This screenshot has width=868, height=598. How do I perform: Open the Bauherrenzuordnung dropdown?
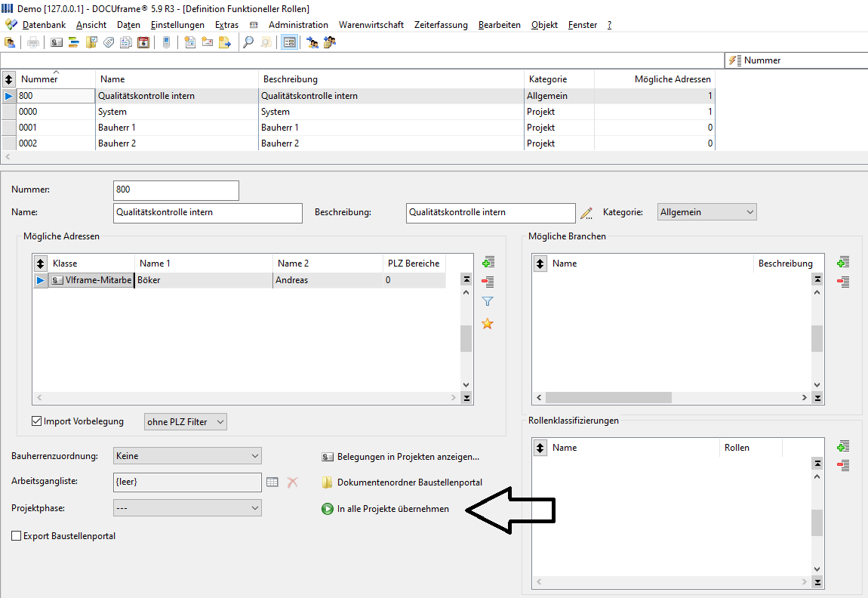187,456
